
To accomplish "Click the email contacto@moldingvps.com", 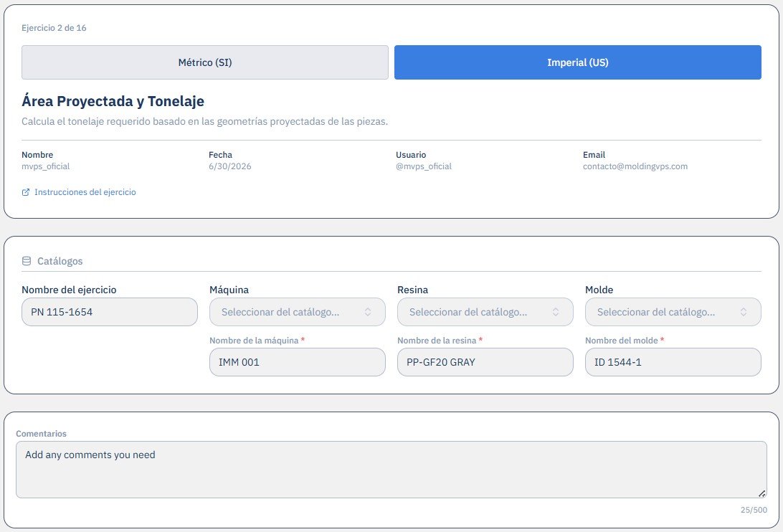I will (x=635, y=166).
